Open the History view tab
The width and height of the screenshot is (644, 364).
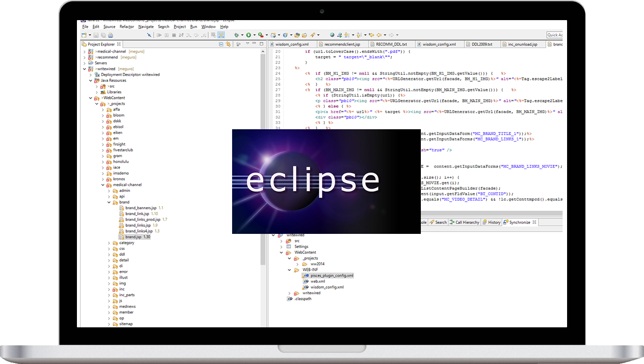point(491,222)
